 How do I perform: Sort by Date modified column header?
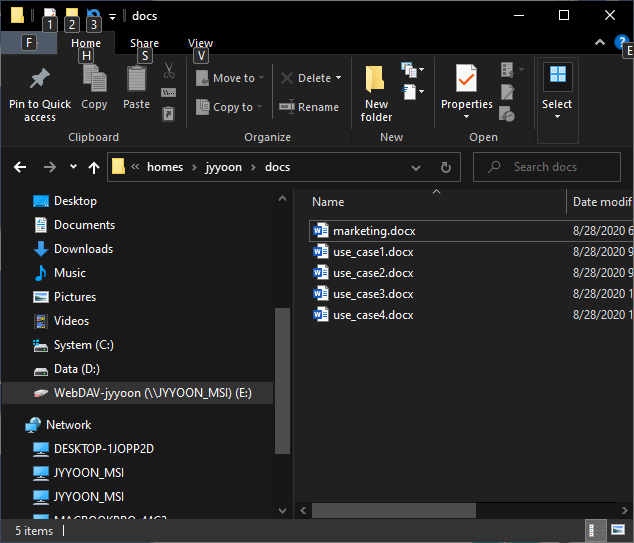tap(601, 202)
